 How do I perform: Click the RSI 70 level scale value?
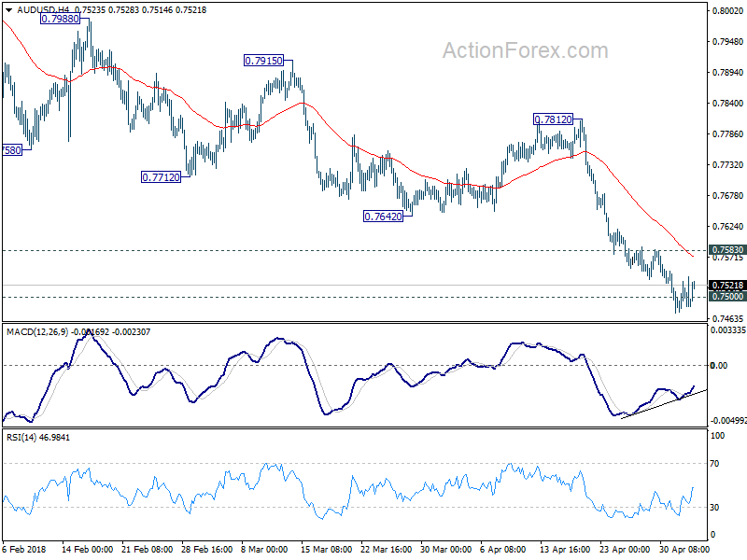(714, 463)
